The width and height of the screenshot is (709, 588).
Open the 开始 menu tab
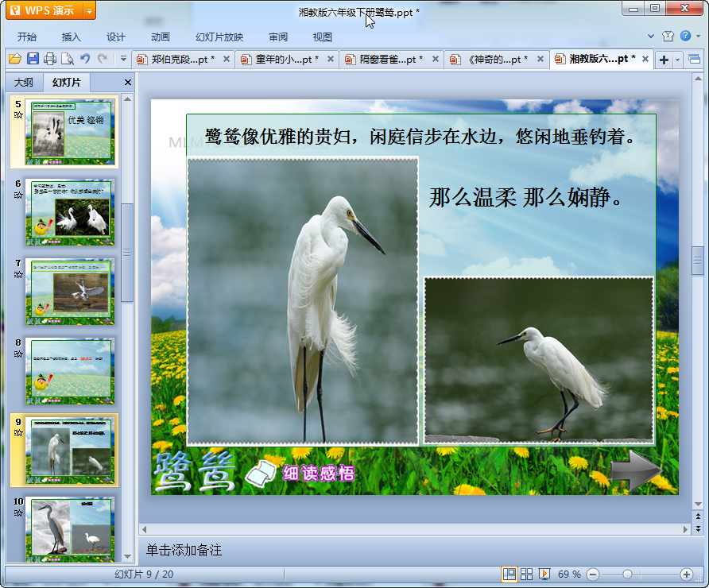click(27, 37)
